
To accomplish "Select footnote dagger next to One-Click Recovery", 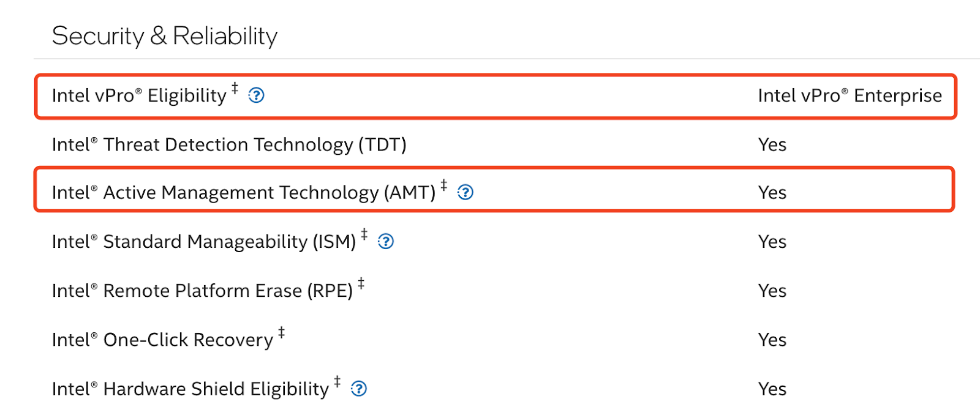I will click(282, 332).
